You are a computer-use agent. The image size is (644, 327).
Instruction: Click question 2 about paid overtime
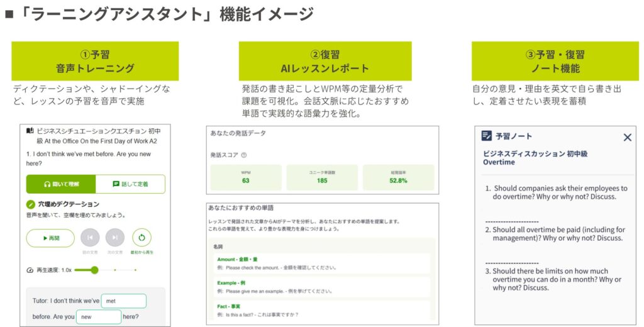[x=555, y=234]
